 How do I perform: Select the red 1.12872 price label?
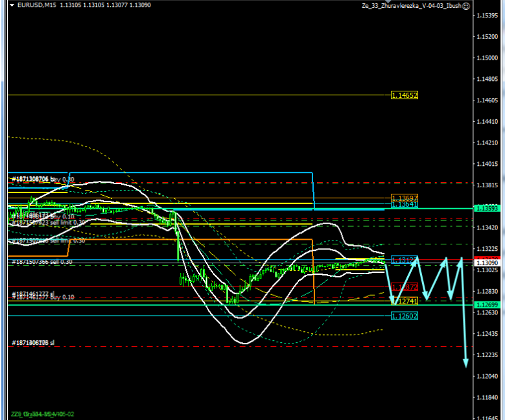pos(404,286)
